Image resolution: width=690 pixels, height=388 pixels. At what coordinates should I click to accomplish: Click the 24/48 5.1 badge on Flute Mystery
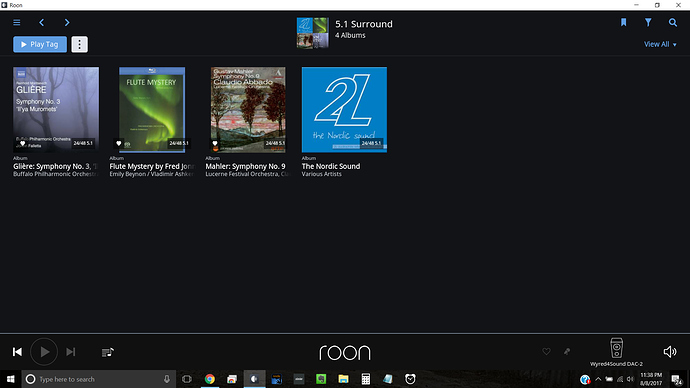coord(179,143)
